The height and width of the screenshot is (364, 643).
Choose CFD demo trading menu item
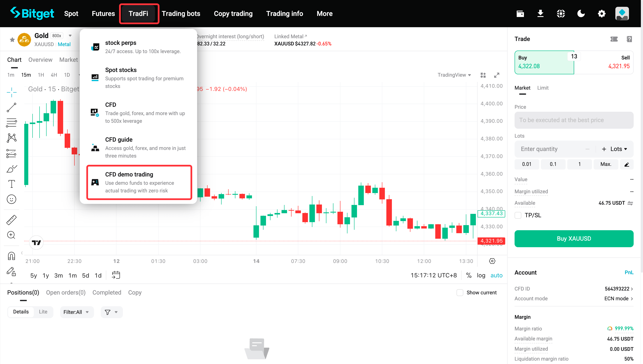coord(139,182)
